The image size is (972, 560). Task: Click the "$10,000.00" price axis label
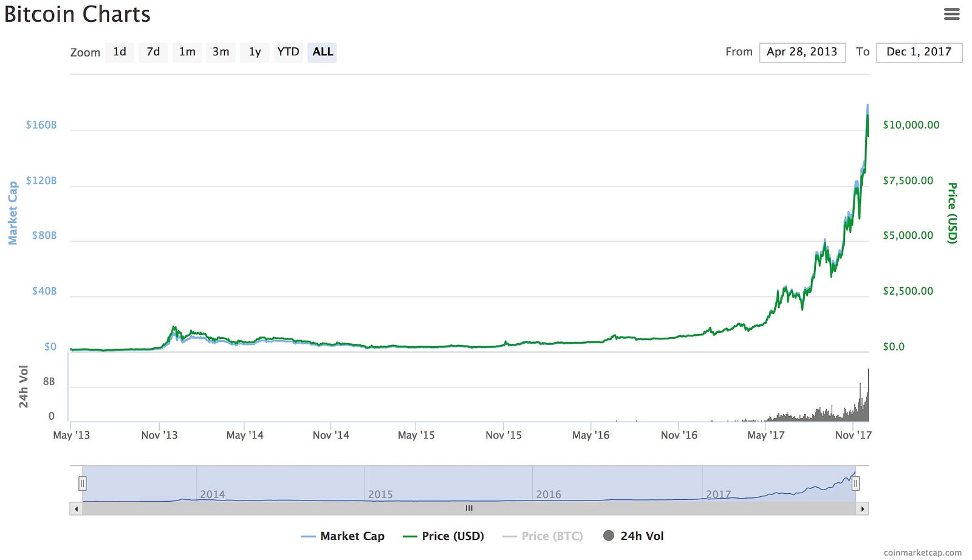[911, 125]
